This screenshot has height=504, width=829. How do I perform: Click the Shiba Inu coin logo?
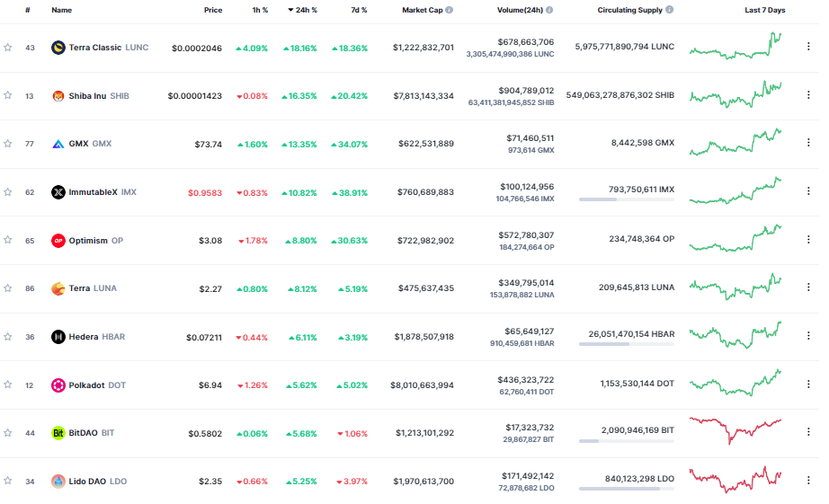pos(58,95)
